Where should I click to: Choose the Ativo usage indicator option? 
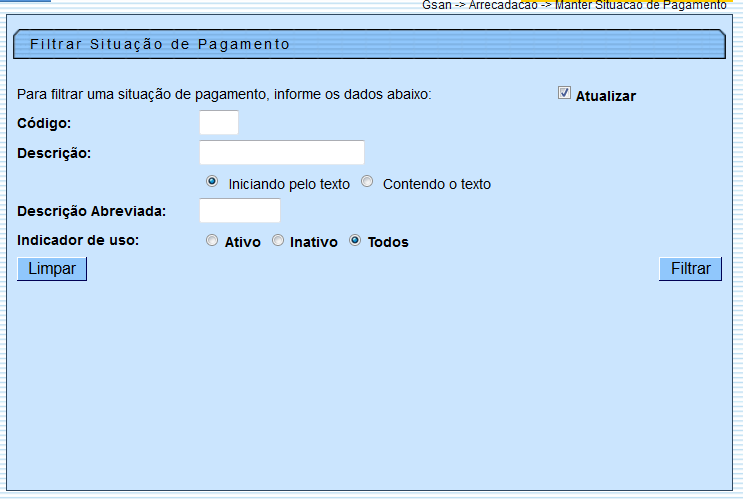[x=211, y=241]
